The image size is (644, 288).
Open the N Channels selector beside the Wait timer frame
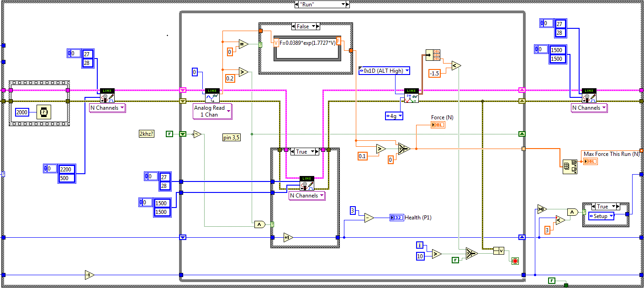(x=107, y=108)
